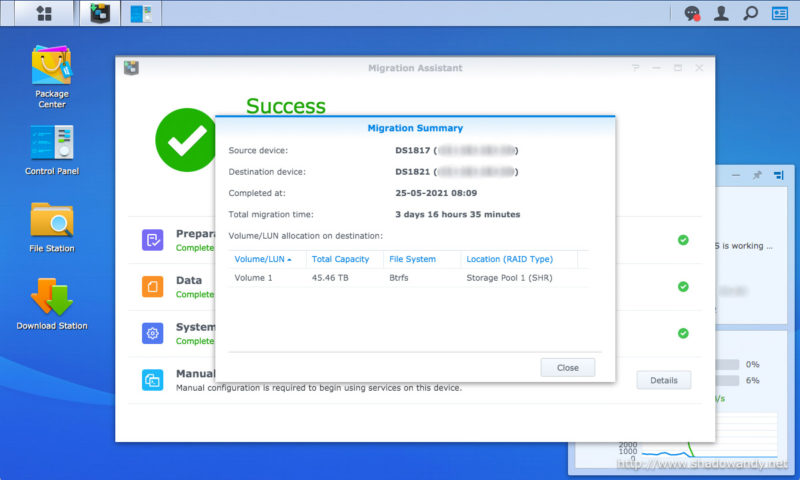This screenshot has width=800, height=480.
Task: Open the search magnifier in the taskbar
Action: (x=751, y=13)
